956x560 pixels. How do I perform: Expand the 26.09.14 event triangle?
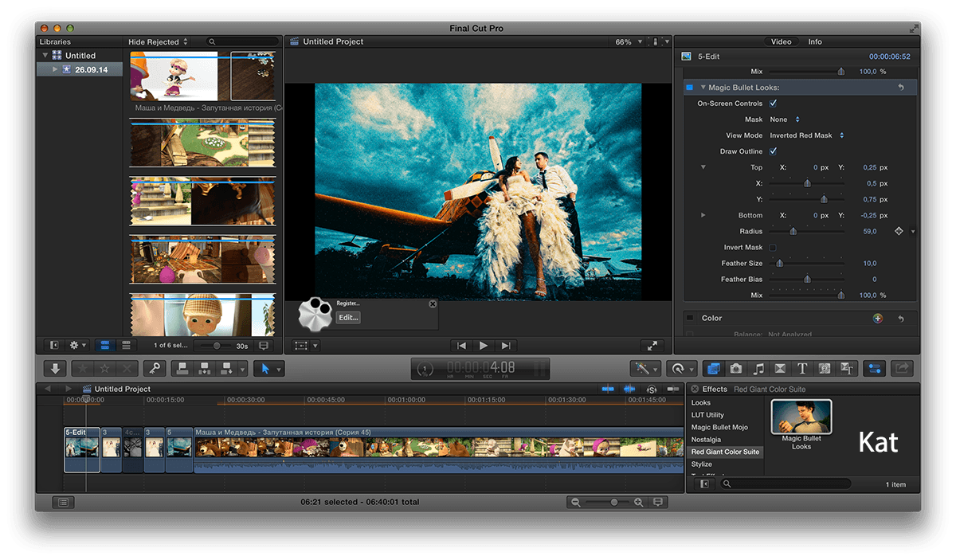pos(56,69)
